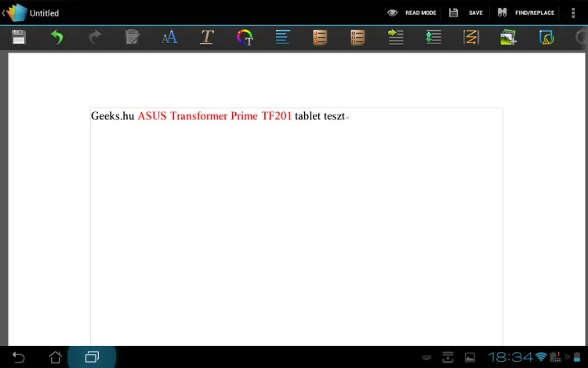Click the floppy disk save icon in toolbar
The width and height of the screenshot is (588, 368).
[x=19, y=37]
